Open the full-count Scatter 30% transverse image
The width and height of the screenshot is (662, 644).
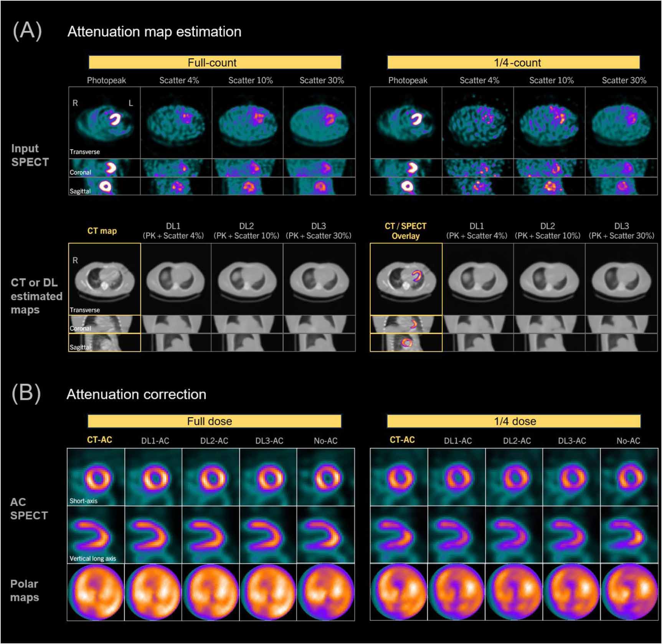pos(319,122)
